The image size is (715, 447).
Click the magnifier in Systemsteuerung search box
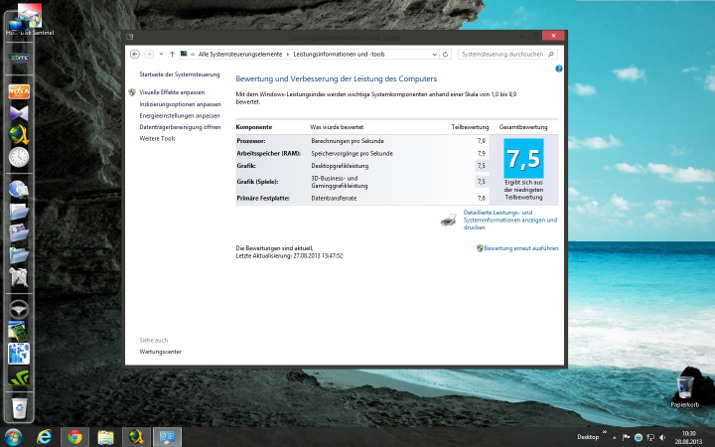tap(551, 54)
